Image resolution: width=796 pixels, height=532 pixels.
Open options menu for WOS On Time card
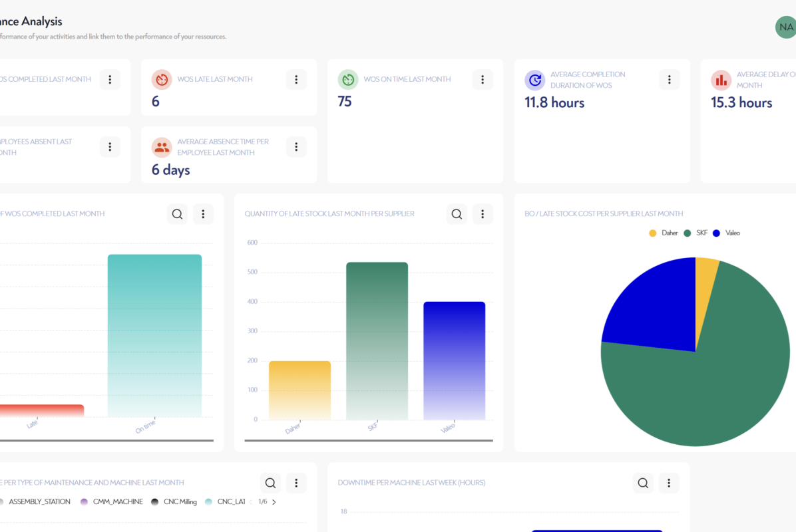point(483,80)
